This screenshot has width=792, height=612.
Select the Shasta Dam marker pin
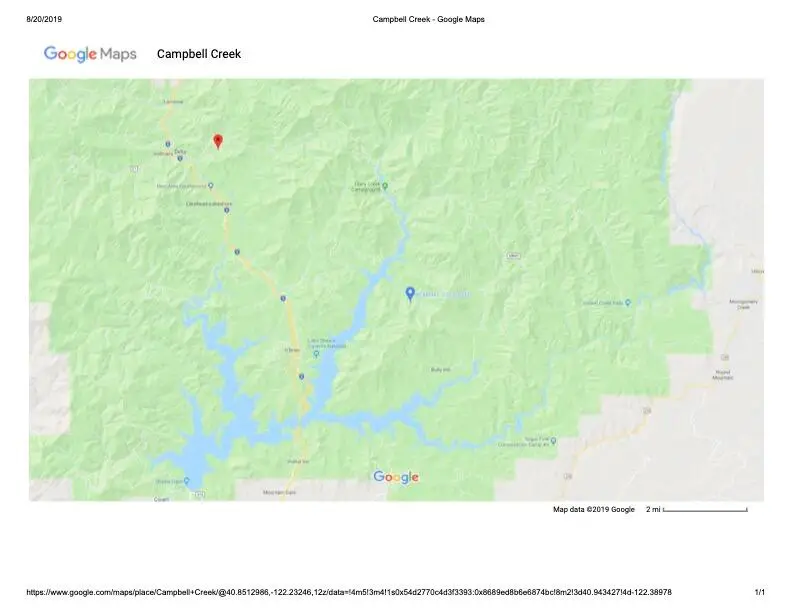(186, 481)
